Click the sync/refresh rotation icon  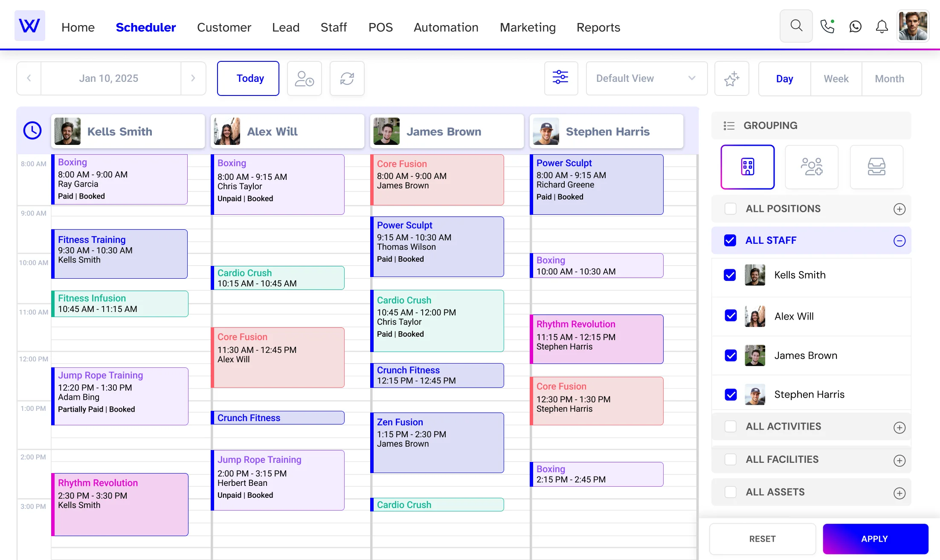[347, 78]
